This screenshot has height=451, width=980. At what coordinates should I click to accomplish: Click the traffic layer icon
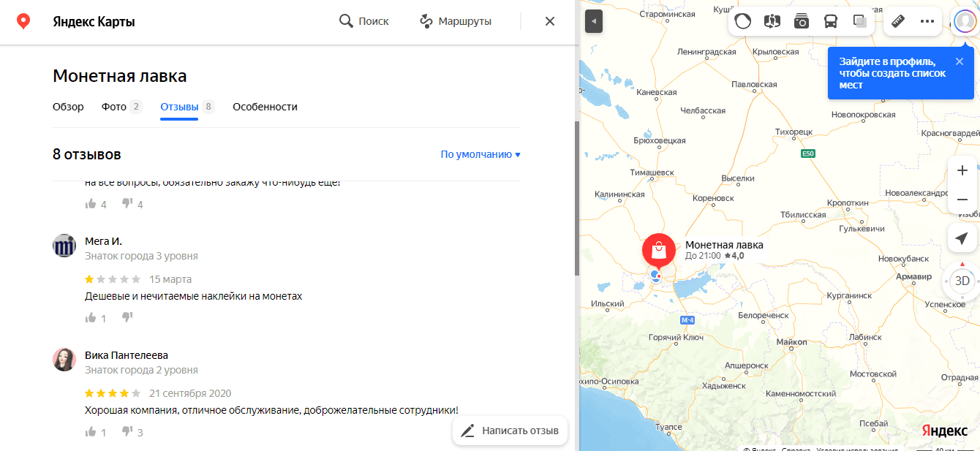point(743,21)
